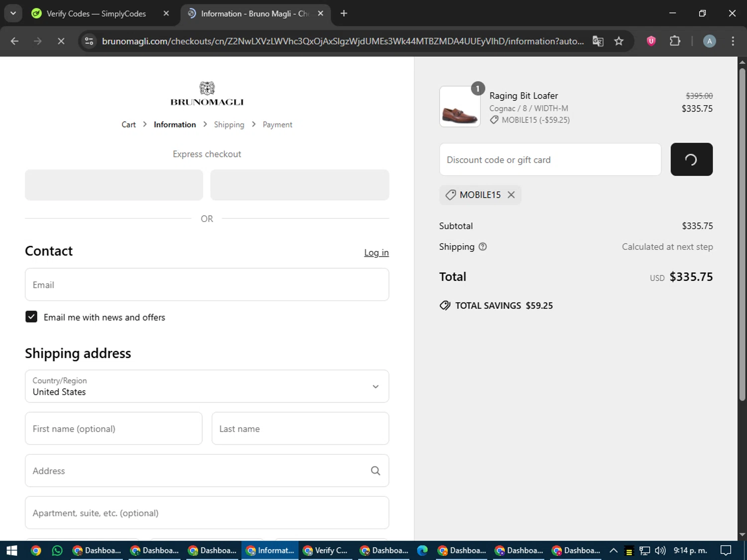
Task: Open the tab search dropdown
Action: tap(13, 13)
